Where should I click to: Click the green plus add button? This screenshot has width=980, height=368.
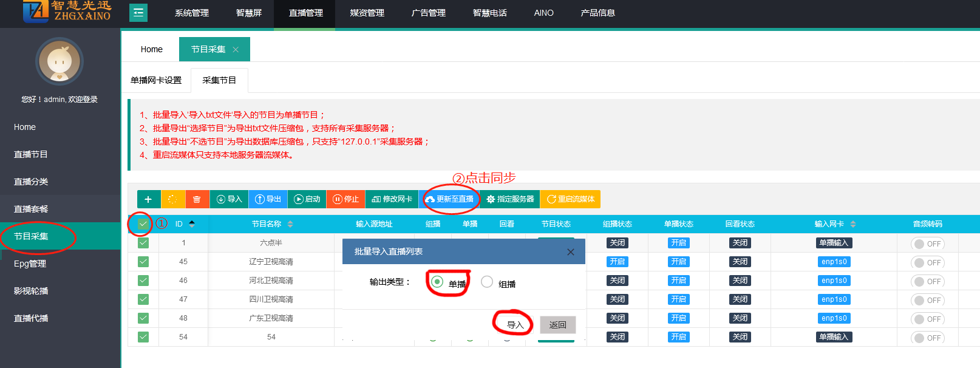coord(148,199)
